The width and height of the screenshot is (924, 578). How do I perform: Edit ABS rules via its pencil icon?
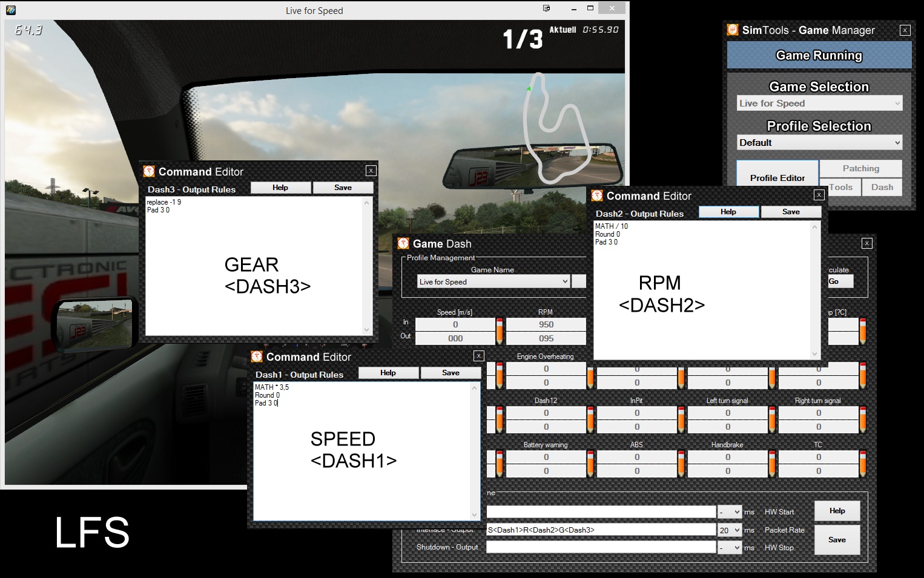pos(681,464)
